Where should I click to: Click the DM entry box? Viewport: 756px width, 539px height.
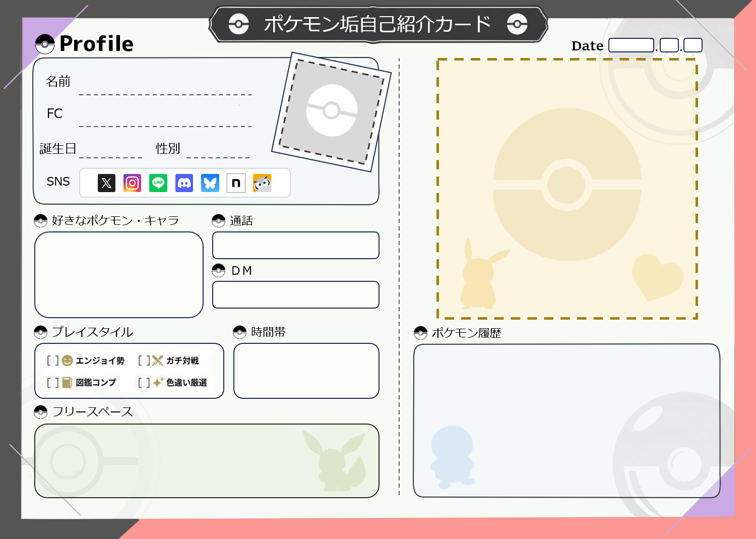[x=296, y=295]
